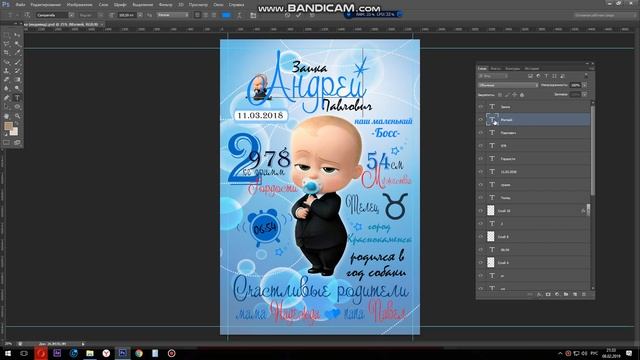Delete layer trash icon
This screenshot has height=360, width=640.
tap(584, 294)
